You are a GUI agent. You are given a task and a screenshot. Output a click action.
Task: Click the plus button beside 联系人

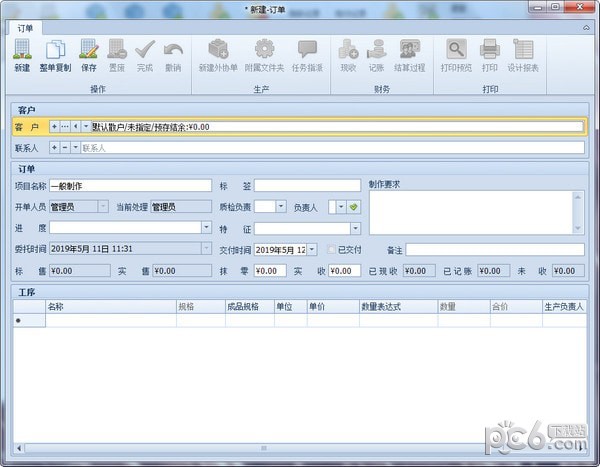54,147
